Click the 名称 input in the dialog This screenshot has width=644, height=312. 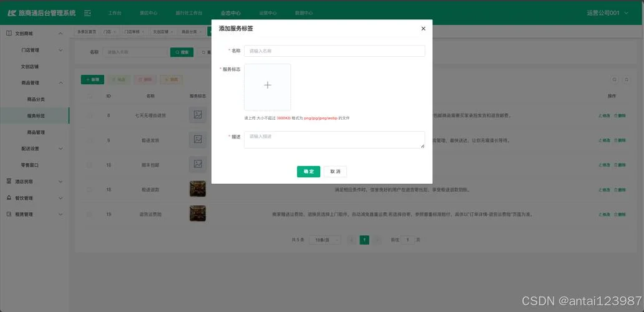coord(334,51)
